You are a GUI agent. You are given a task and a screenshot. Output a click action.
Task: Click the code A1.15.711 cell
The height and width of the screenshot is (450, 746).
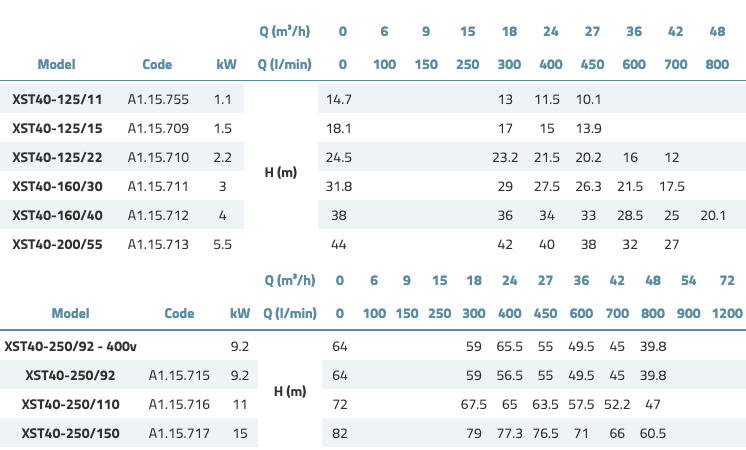[x=157, y=187]
